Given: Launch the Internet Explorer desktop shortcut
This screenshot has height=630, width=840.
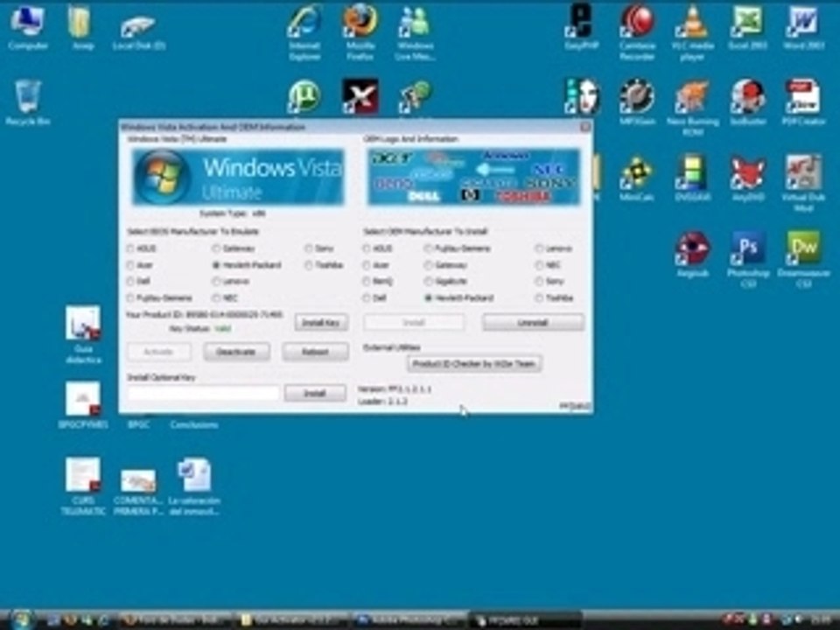Looking at the screenshot, I should click(x=304, y=32).
